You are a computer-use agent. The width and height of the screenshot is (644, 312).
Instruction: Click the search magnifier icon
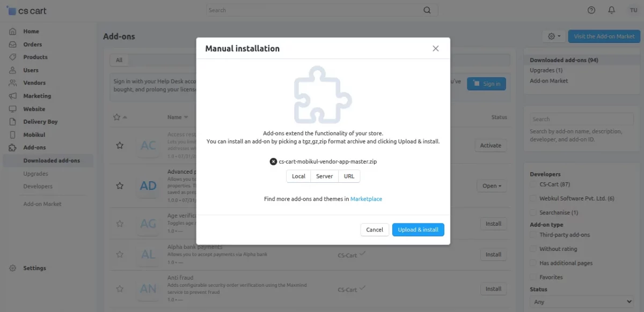pos(427,10)
